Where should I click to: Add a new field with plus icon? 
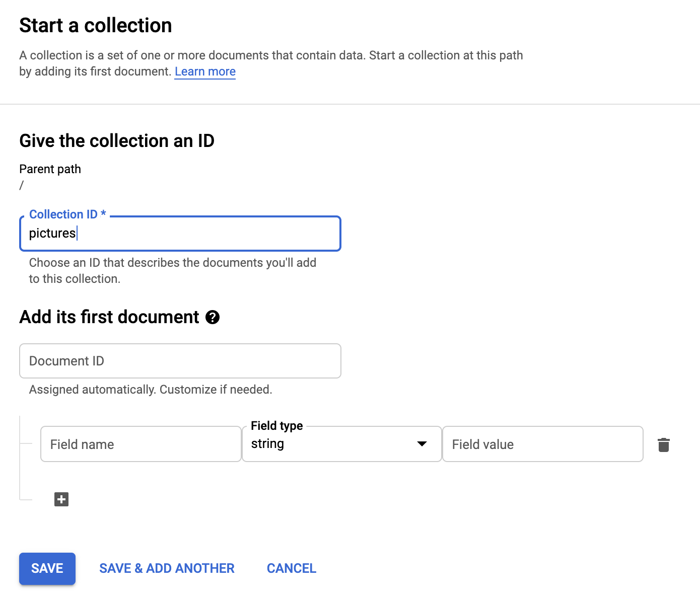coord(61,499)
